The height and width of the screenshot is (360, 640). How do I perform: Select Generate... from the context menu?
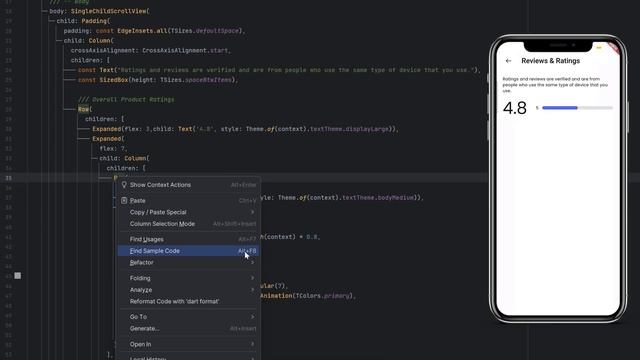(188, 329)
